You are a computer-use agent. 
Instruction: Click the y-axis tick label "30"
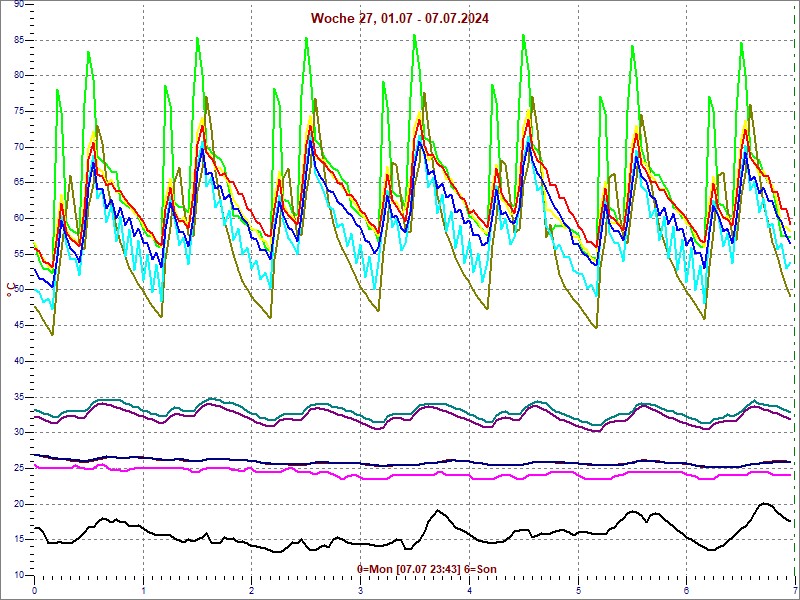19,433
